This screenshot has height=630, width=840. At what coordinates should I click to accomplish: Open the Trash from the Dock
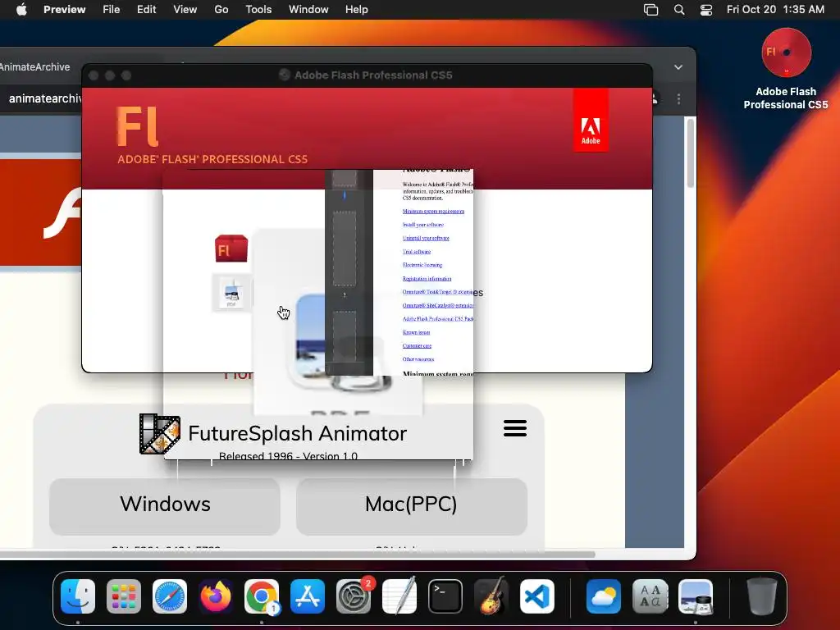point(762,596)
